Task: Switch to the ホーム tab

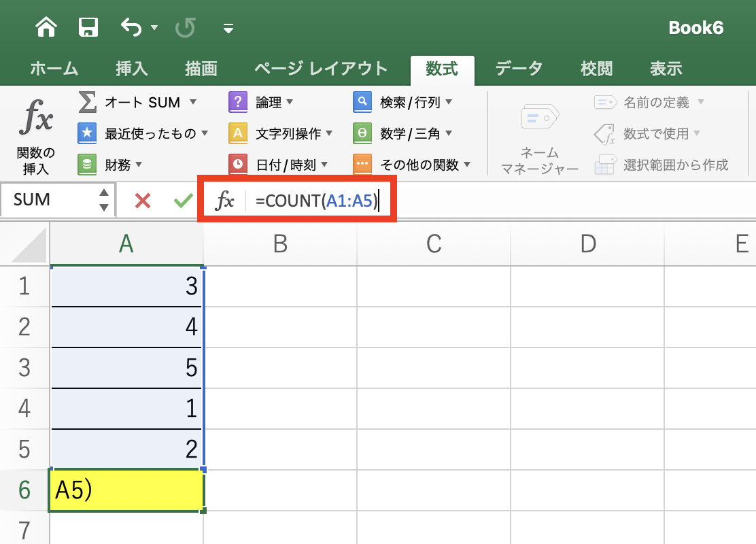Action: pyautogui.click(x=54, y=69)
